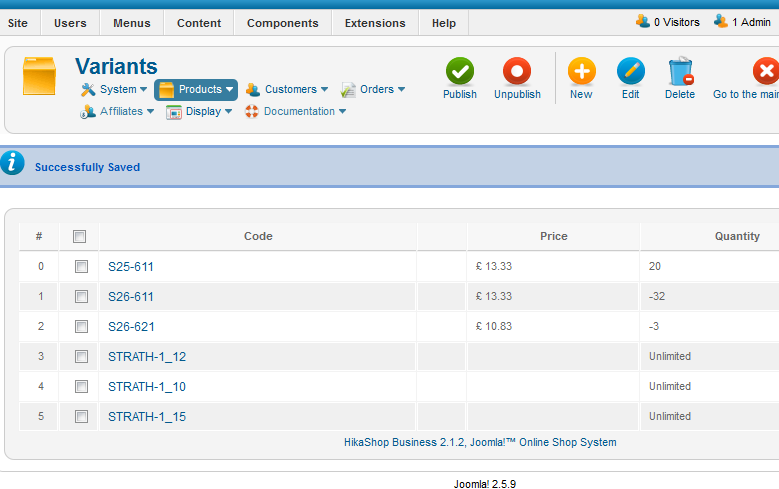Open the Extensions menu
The width and height of the screenshot is (779, 489).
tap(375, 23)
